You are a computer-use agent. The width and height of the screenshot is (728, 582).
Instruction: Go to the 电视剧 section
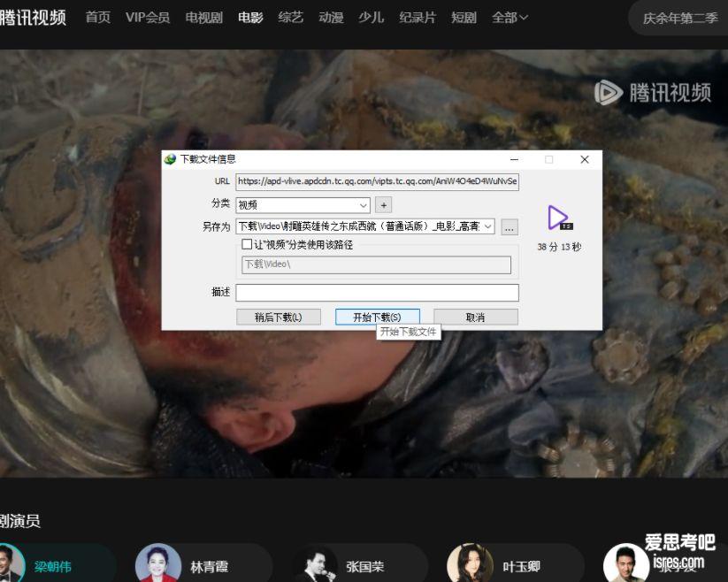[203, 18]
